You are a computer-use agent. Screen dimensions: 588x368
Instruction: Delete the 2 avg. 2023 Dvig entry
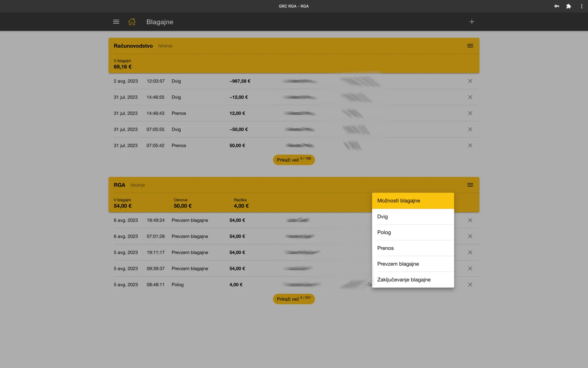[x=470, y=81]
